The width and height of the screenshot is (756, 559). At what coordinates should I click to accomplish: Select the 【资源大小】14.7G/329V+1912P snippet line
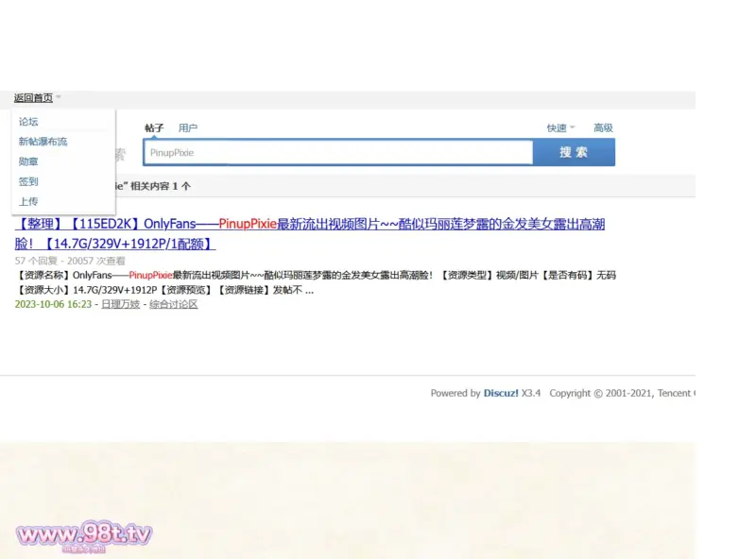point(163,290)
